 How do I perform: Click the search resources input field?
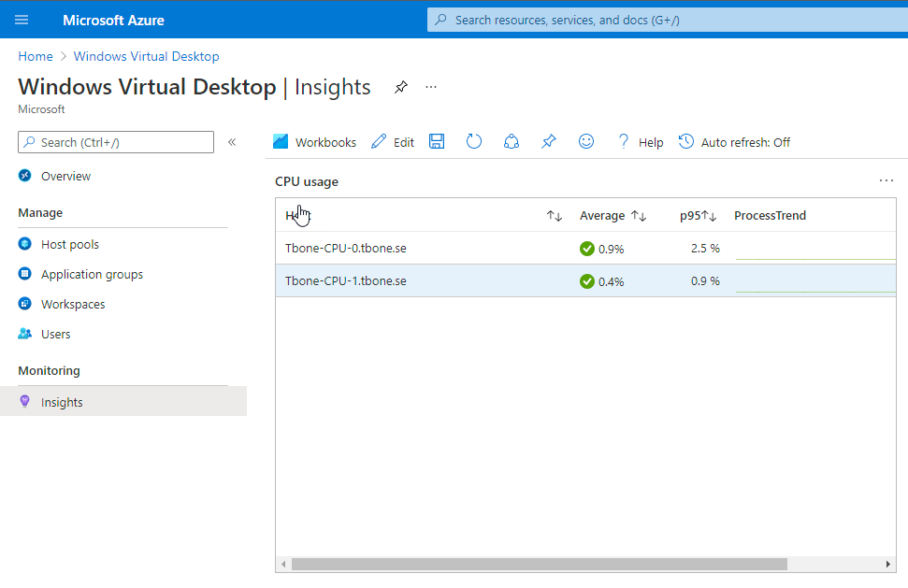click(x=664, y=20)
